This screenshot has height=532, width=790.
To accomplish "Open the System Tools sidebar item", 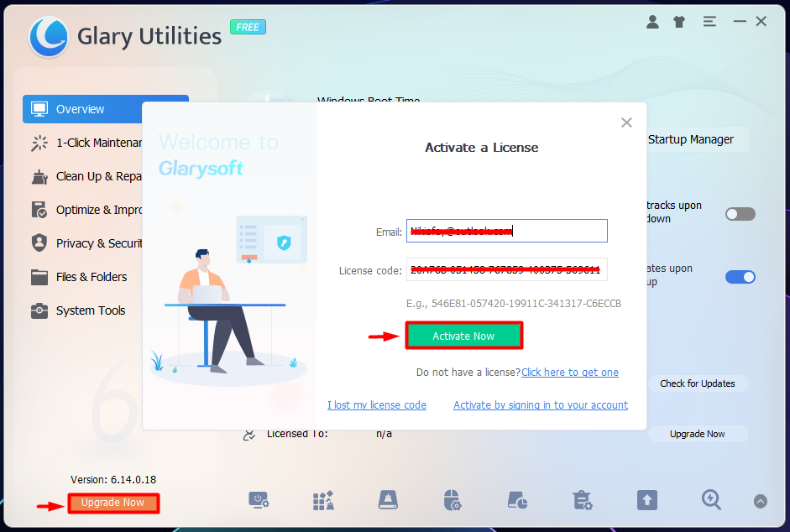I will [90, 310].
